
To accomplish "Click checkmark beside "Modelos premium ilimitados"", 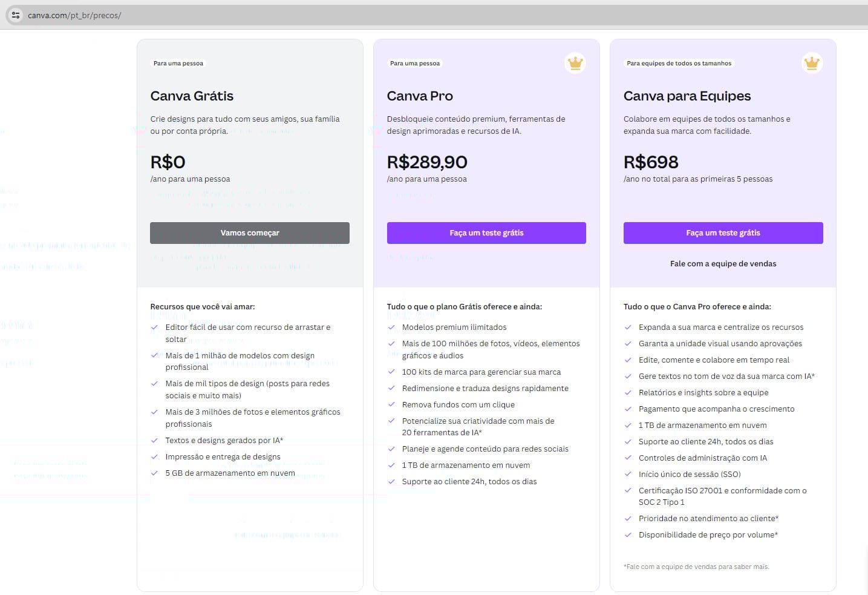I will (391, 327).
